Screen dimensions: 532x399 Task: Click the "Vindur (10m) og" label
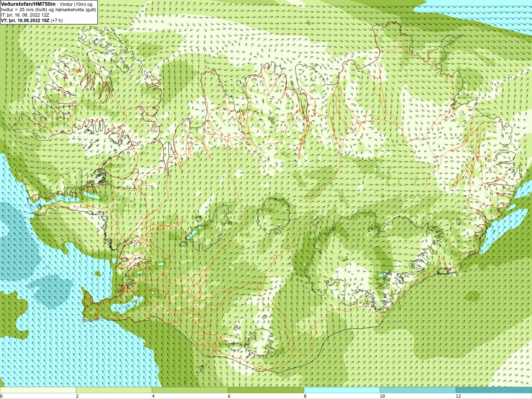[76, 4]
